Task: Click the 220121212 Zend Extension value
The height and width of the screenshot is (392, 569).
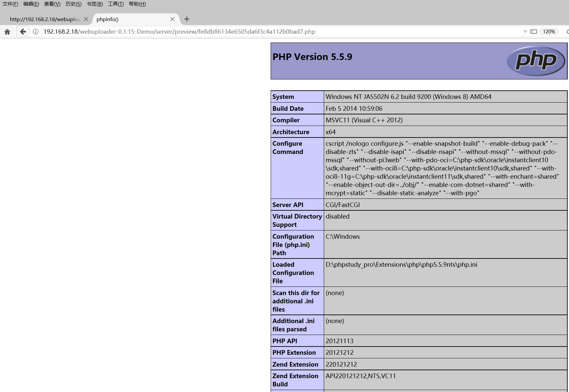Action: pos(342,364)
